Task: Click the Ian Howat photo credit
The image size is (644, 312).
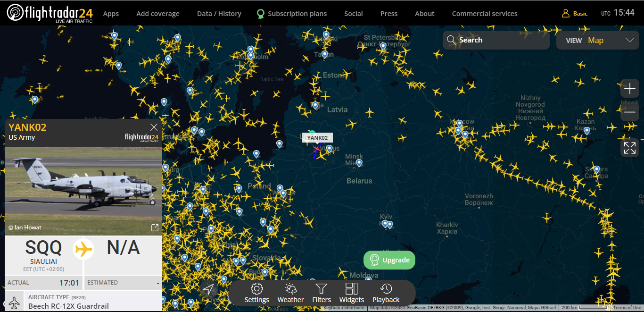Action: point(25,228)
